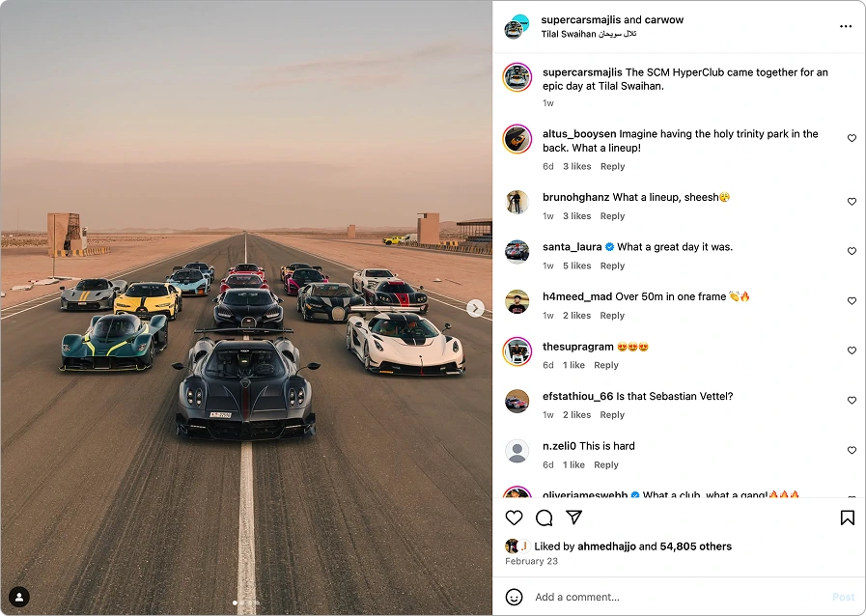Like altus_booysen's comment

[852, 138]
